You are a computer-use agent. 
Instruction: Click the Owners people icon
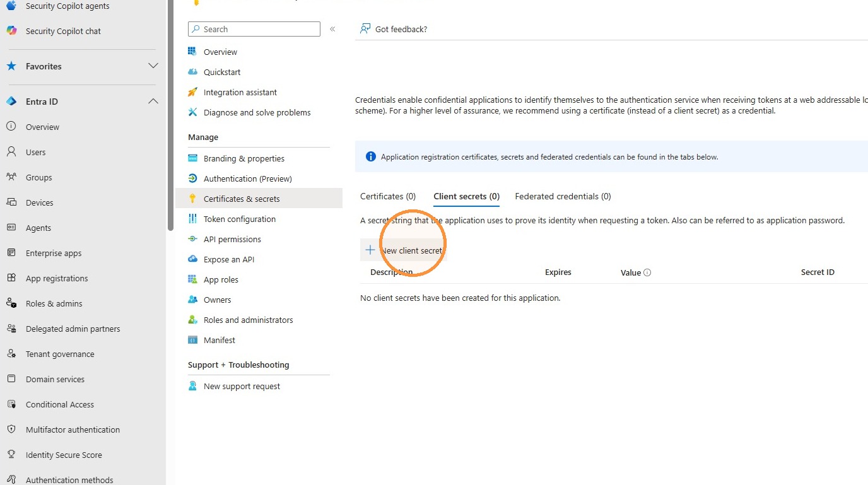(193, 300)
